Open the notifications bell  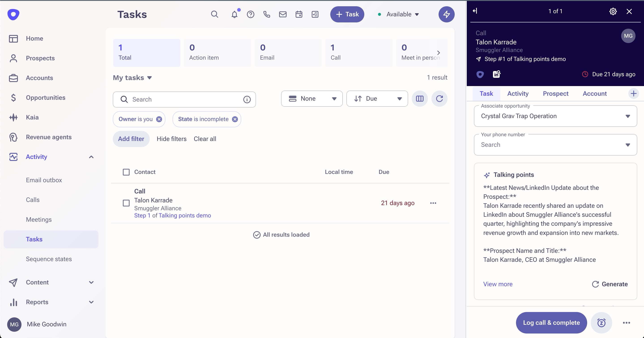234,14
